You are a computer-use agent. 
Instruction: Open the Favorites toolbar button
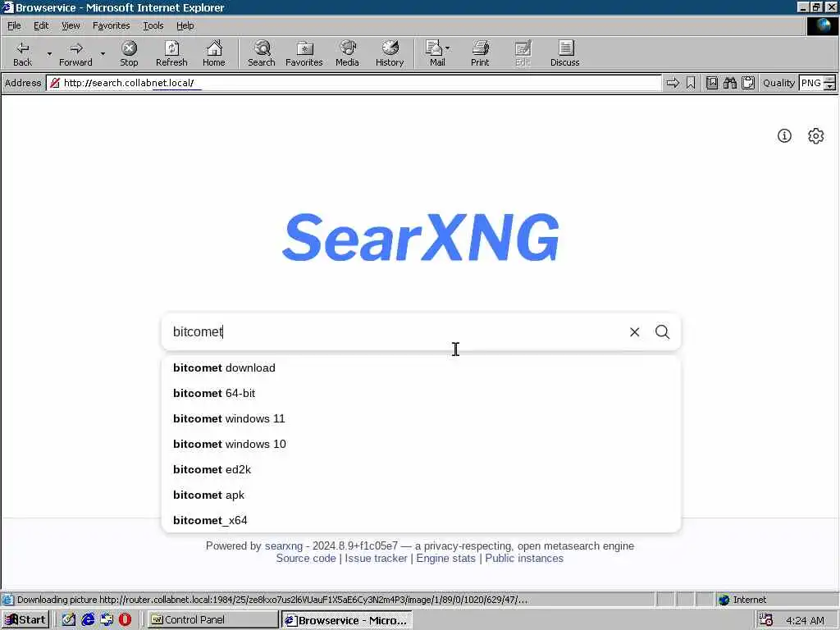[304, 53]
